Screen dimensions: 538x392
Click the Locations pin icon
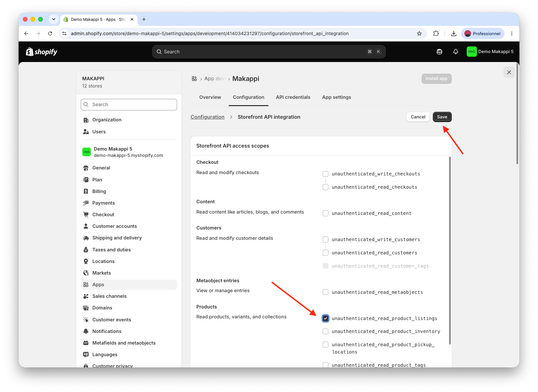[x=86, y=261]
